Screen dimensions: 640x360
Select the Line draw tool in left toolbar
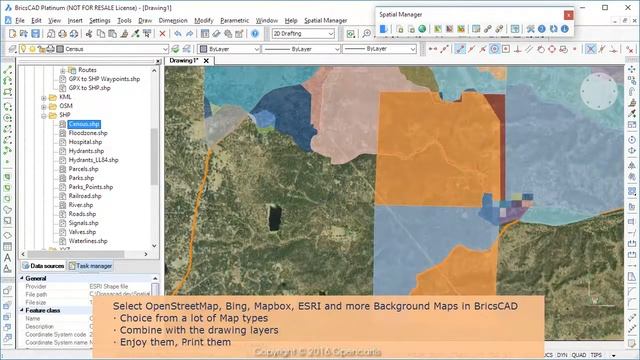(x=7, y=70)
